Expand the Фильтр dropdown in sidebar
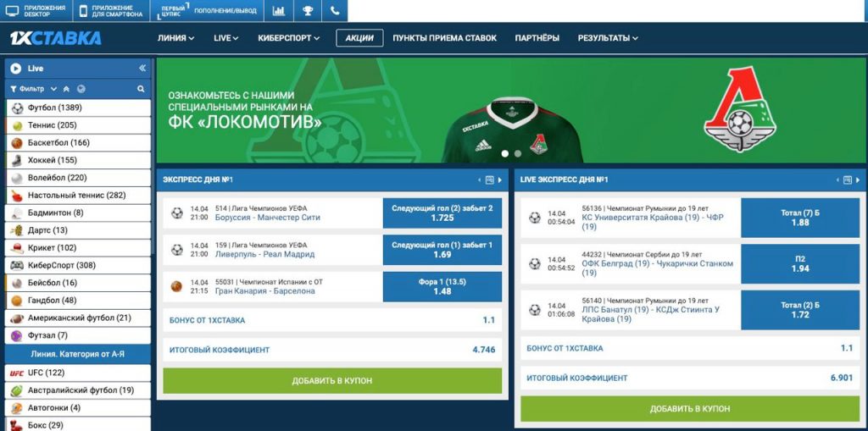The width and height of the screenshot is (868, 431). pyautogui.click(x=34, y=89)
